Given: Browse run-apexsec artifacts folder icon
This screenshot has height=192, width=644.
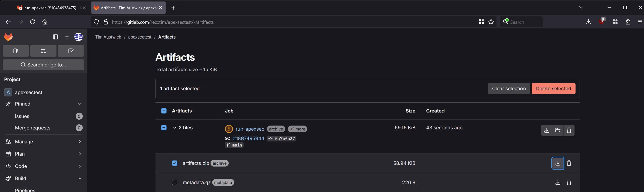Looking at the screenshot, I should tap(558, 130).
